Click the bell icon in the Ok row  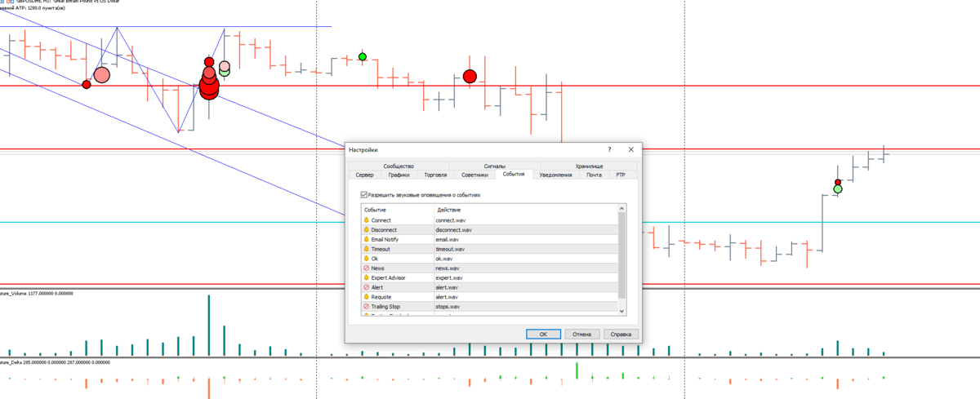367,259
